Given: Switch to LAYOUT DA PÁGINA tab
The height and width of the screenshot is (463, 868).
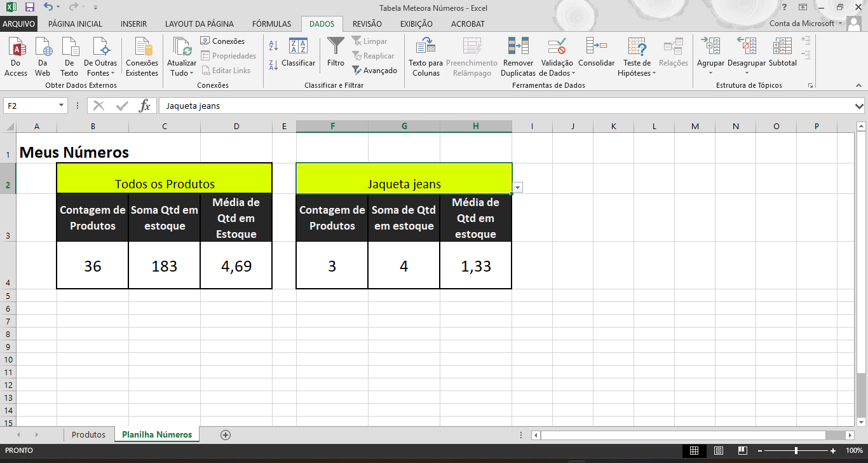Looking at the screenshot, I should (200, 24).
